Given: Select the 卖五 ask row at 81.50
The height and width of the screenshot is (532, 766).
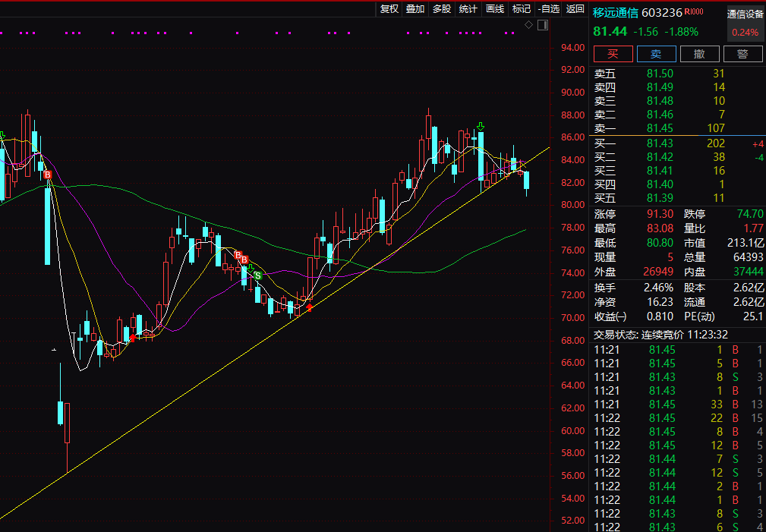Looking at the screenshot, I should pyautogui.click(x=677, y=74).
